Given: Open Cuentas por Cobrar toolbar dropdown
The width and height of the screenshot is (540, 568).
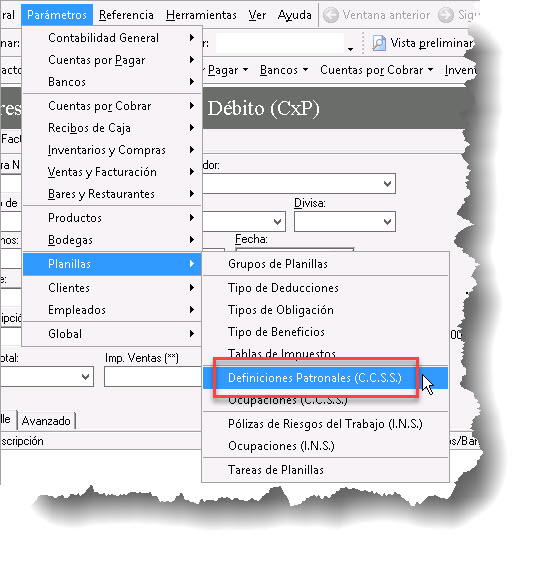Looking at the screenshot, I should [376, 70].
